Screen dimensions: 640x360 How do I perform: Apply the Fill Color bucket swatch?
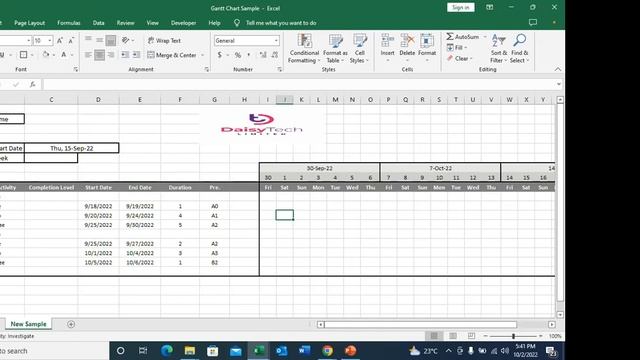coord(46,55)
